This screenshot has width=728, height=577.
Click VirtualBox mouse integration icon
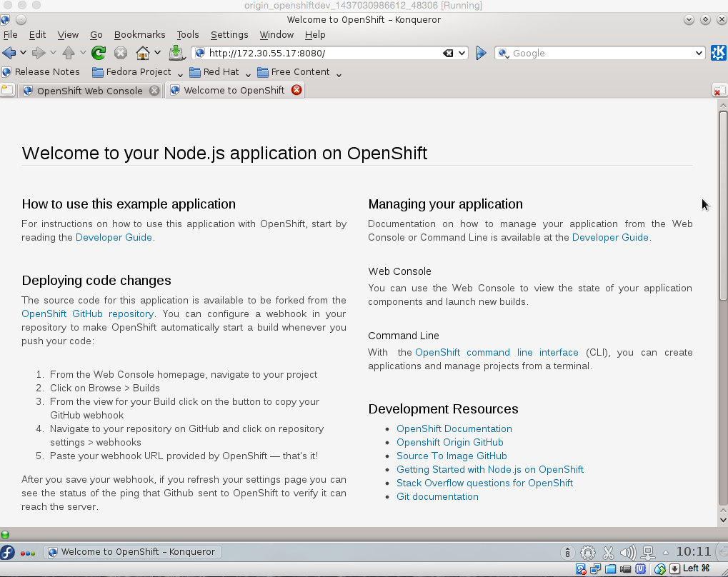(x=659, y=569)
